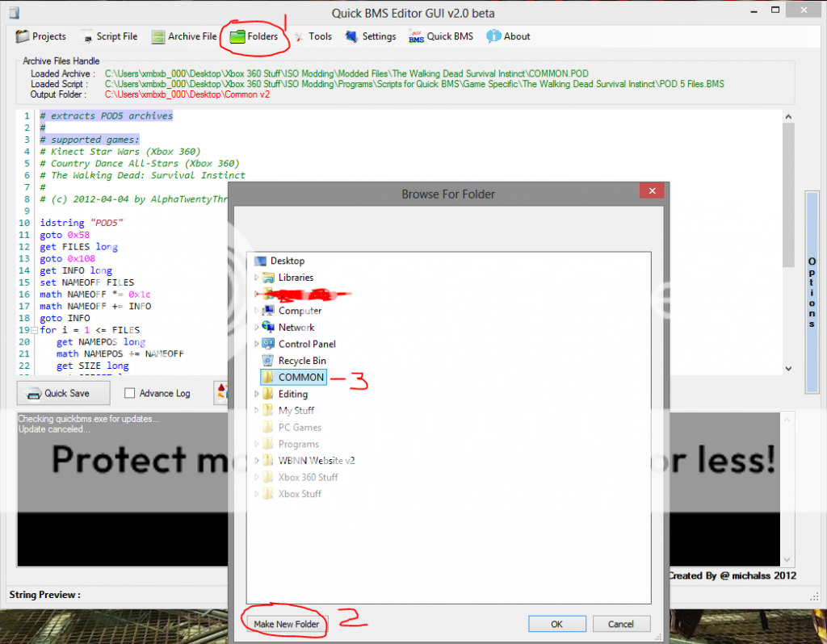The width and height of the screenshot is (827, 644).
Task: Open the vertical Options side panel
Action: 811,292
